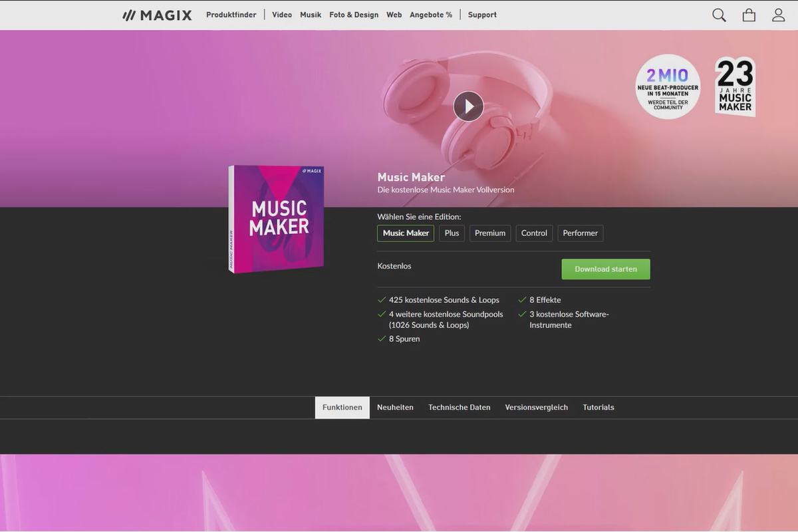This screenshot has height=532, width=798.
Task: Select the Music Maker edition
Action: pos(406,233)
